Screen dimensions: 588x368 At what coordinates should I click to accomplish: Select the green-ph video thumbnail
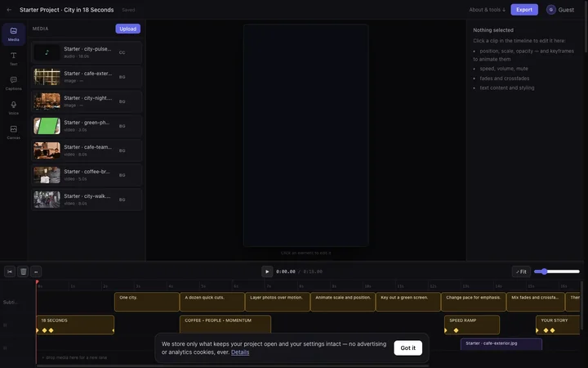pos(47,126)
